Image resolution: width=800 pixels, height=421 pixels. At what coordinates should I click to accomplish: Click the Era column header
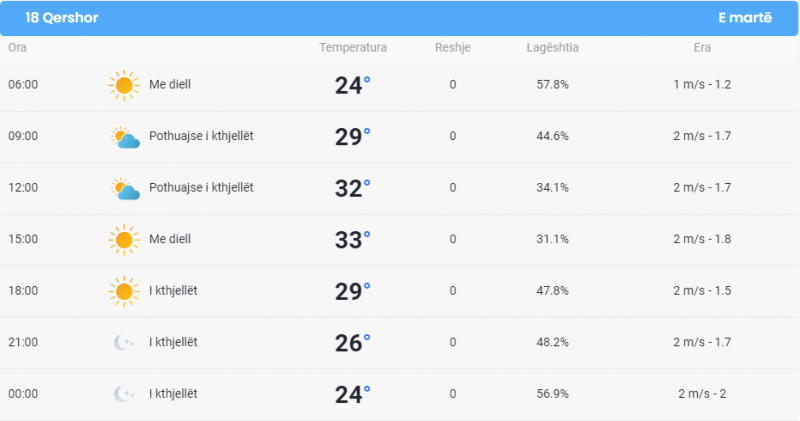tap(702, 47)
